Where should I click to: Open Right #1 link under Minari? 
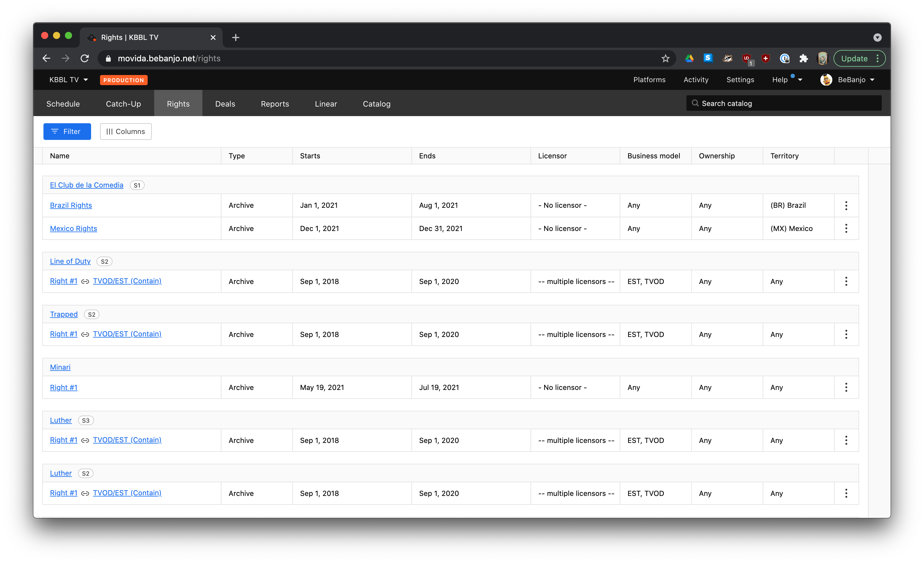pos(63,388)
